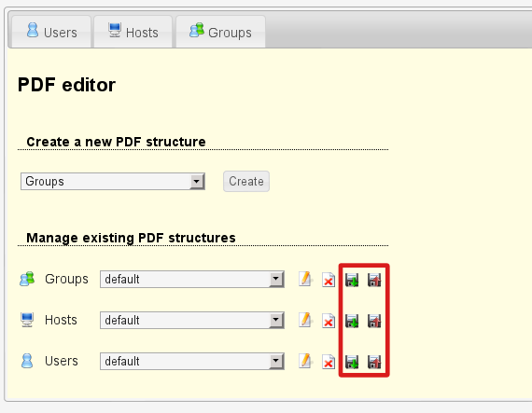Click the Create button
This screenshot has height=413, width=532.
click(246, 181)
